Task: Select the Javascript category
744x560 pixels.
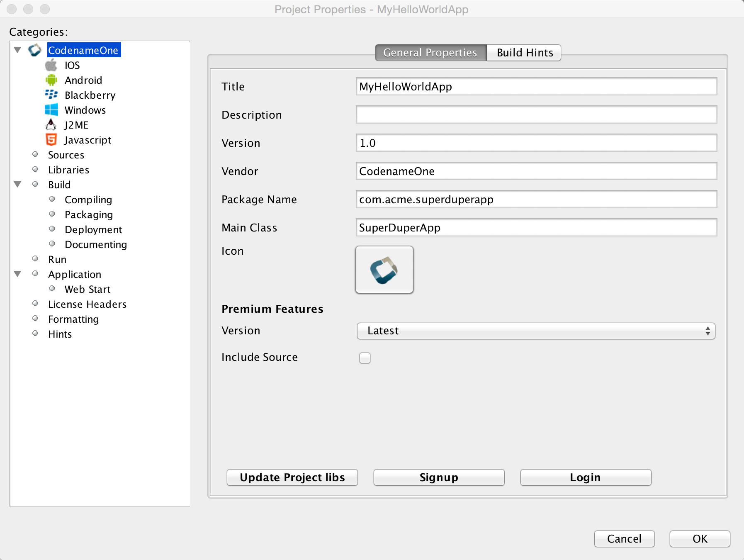Action: click(x=88, y=140)
